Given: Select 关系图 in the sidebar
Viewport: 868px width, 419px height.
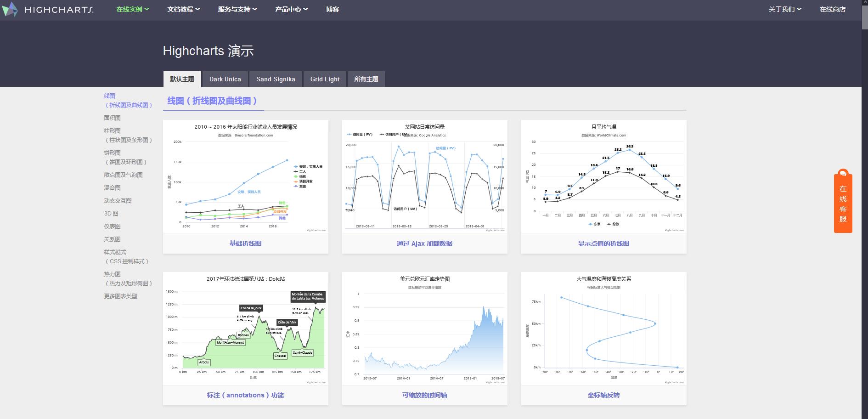Looking at the screenshot, I should point(112,239).
